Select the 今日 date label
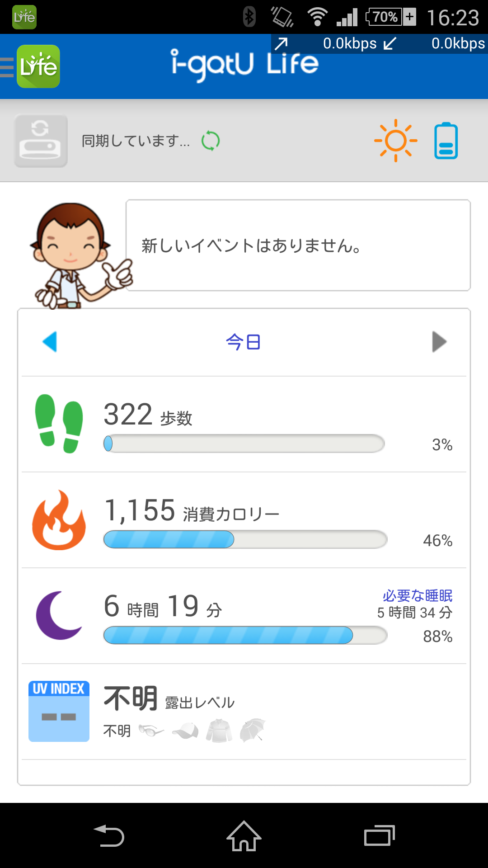This screenshot has height=868, width=488. [244, 342]
